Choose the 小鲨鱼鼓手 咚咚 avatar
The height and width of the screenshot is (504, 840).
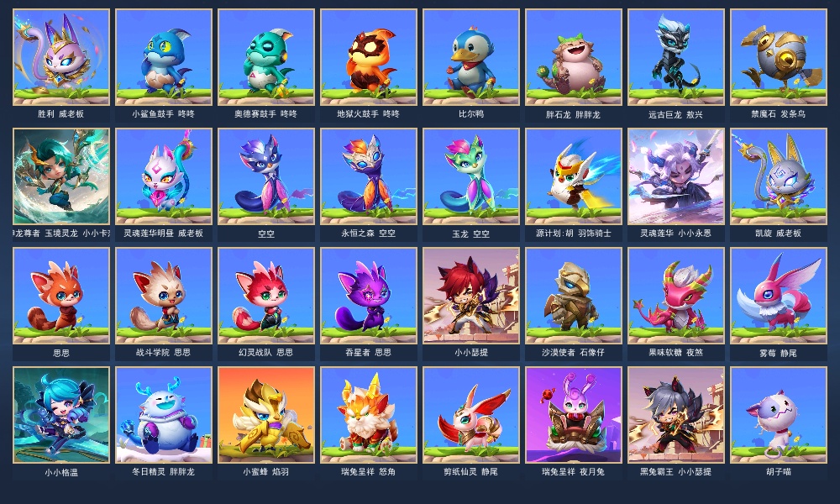click(x=164, y=57)
